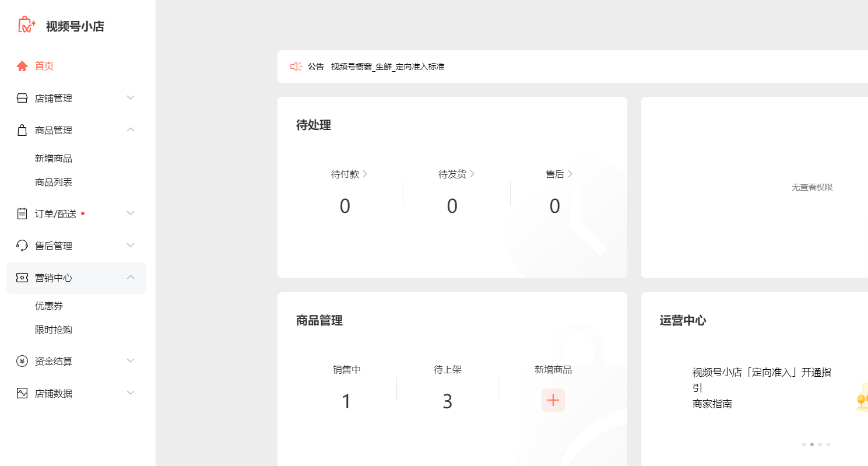Select the first carousel dot in 运营中心
The width and height of the screenshot is (868, 466).
(x=804, y=444)
